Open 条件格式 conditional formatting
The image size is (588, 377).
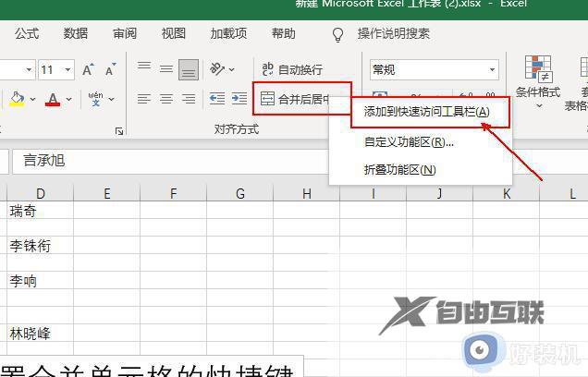(x=537, y=78)
